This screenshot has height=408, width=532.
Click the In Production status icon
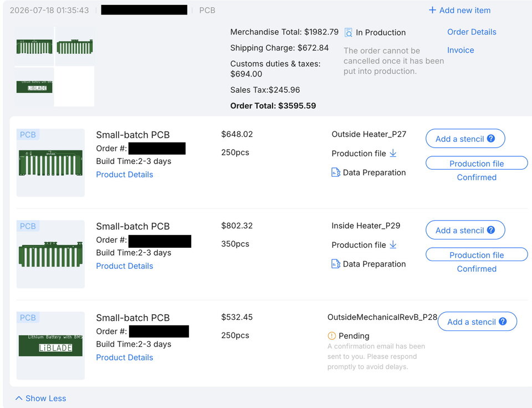(348, 33)
